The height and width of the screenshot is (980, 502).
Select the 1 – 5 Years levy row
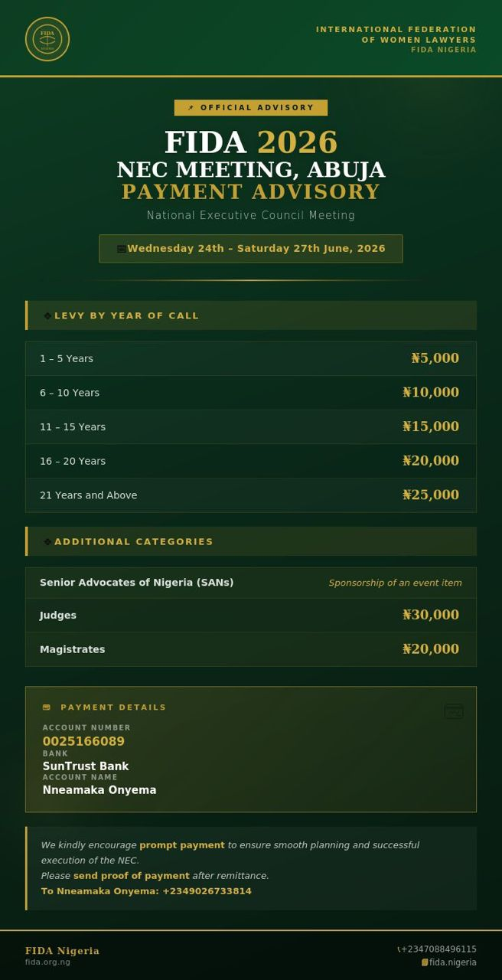(x=251, y=358)
